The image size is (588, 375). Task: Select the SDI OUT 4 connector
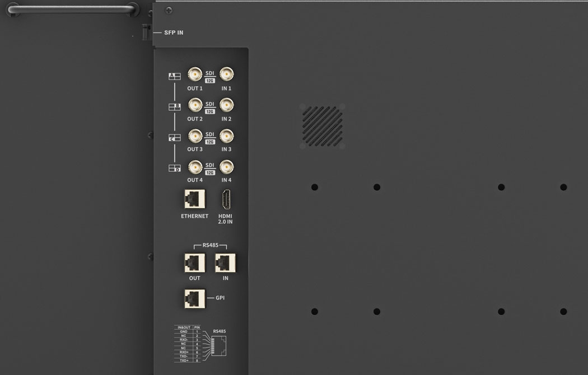(195, 166)
